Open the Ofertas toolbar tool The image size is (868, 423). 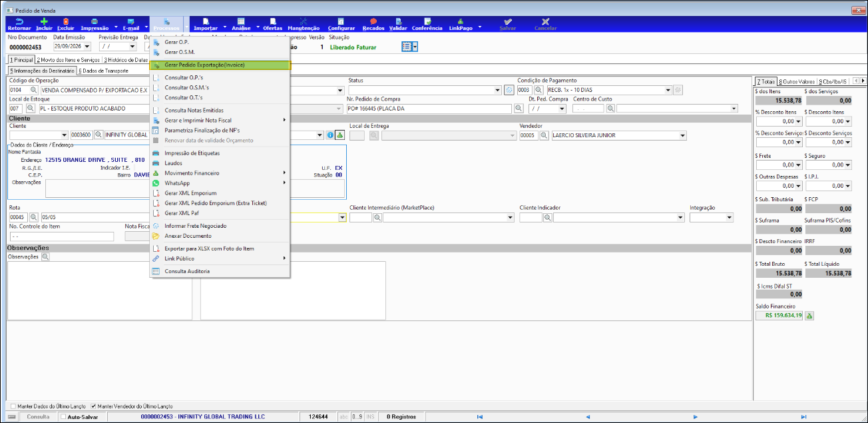[x=272, y=25]
